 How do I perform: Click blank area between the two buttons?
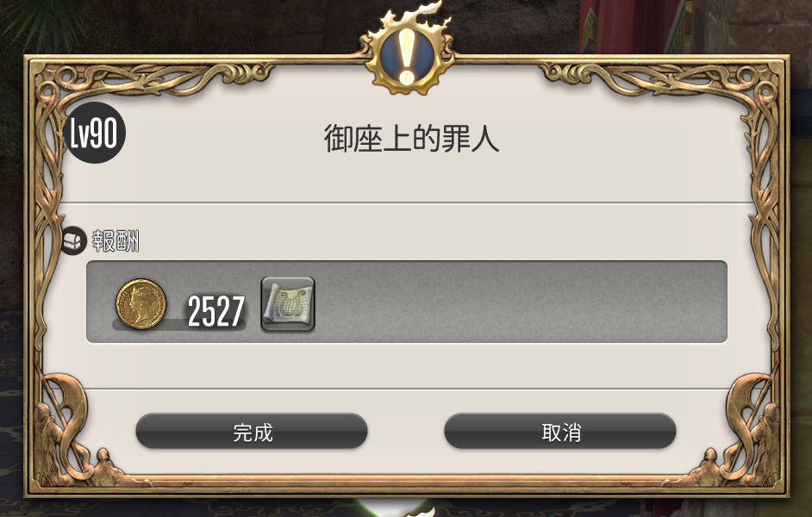tap(406, 431)
